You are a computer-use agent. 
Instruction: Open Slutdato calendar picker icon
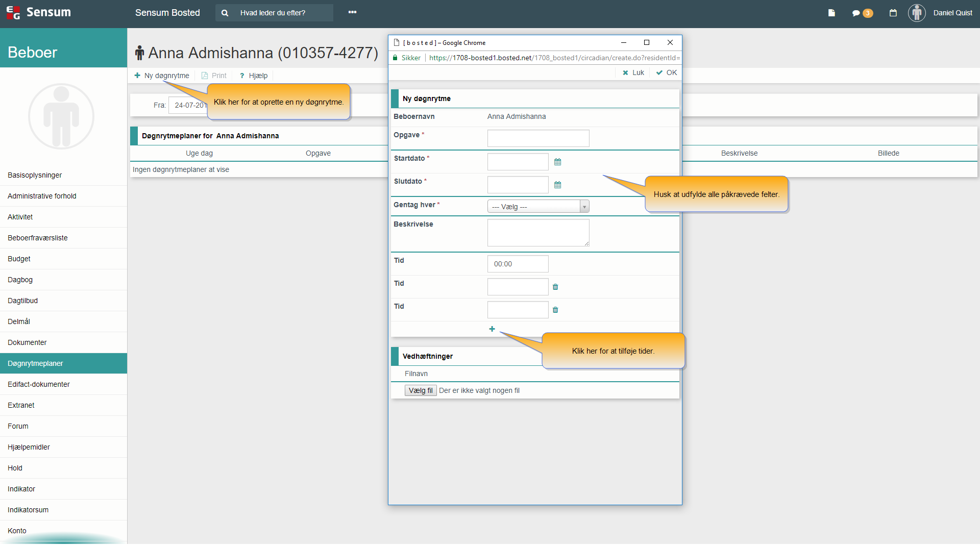(x=557, y=185)
